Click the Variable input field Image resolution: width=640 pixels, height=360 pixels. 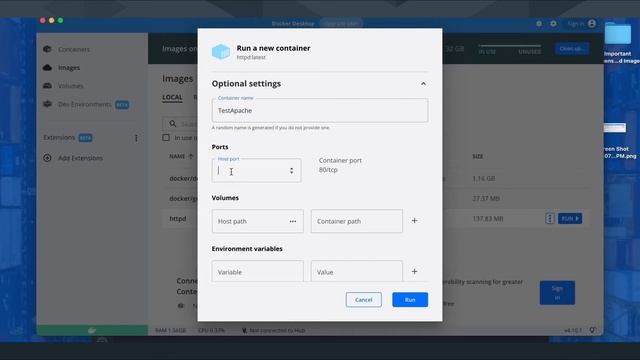click(258, 271)
